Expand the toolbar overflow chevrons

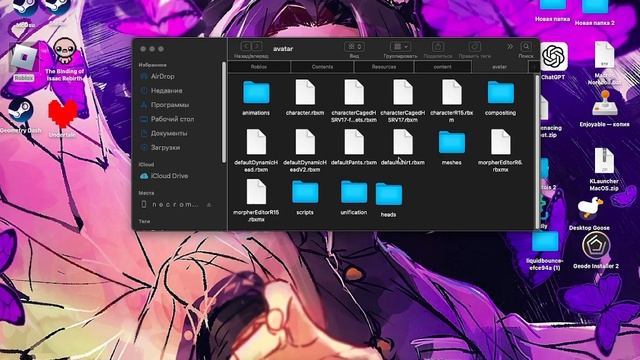pos(510,47)
